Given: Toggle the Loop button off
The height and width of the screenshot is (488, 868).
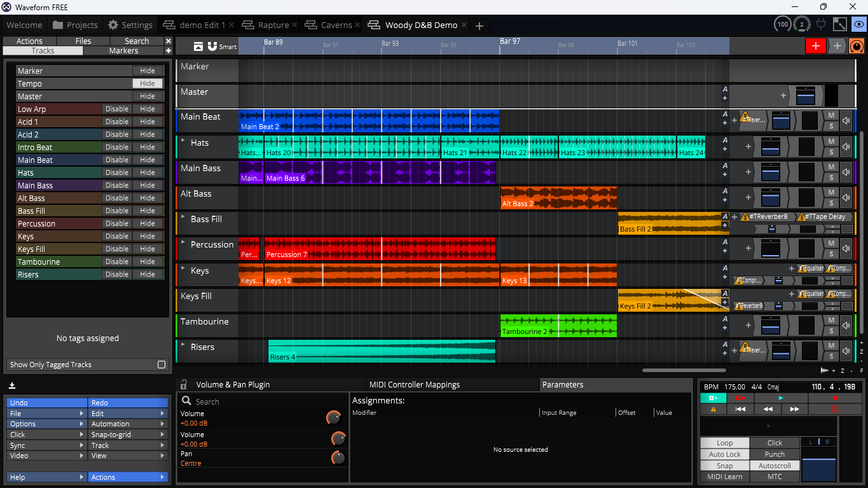Looking at the screenshot, I should tap(724, 443).
